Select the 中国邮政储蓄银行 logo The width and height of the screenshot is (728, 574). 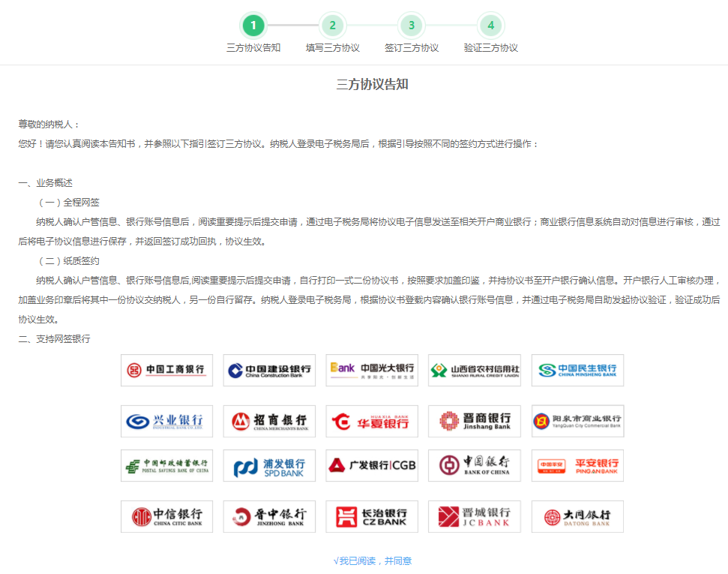point(166,465)
